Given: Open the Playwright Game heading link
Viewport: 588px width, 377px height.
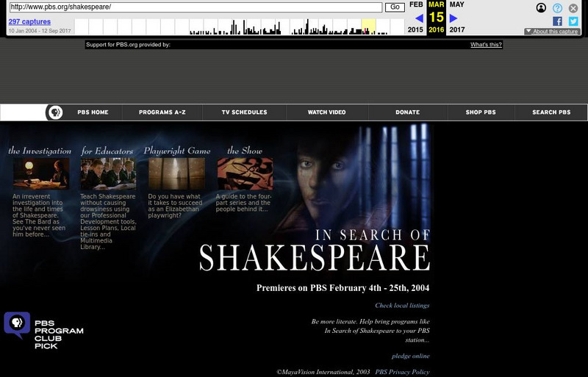Looking at the screenshot, I should click(x=177, y=151).
